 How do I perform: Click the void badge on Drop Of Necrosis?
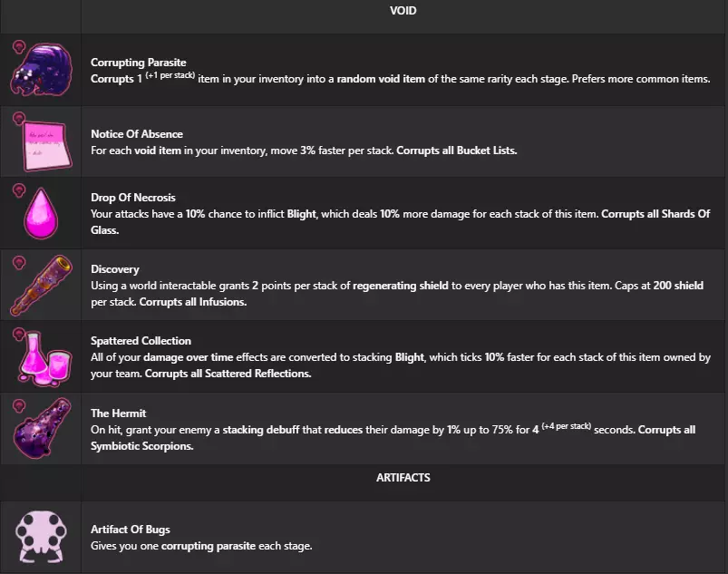tap(17, 190)
